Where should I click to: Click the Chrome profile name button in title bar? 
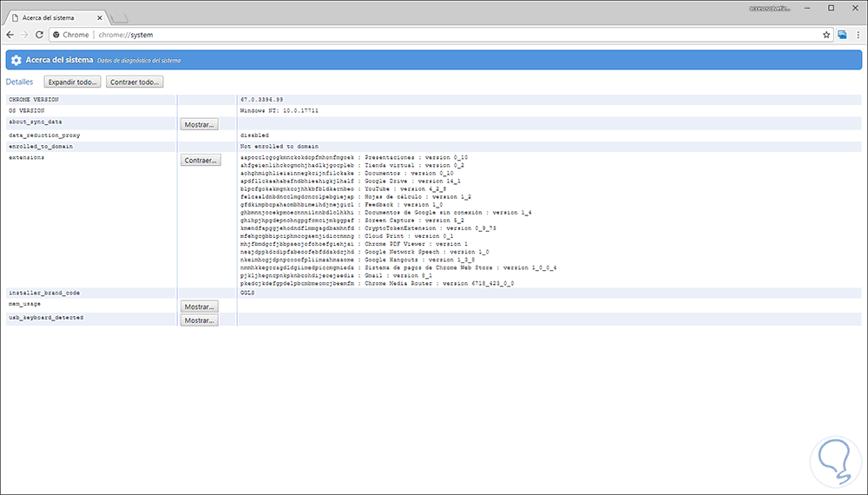coord(769,9)
